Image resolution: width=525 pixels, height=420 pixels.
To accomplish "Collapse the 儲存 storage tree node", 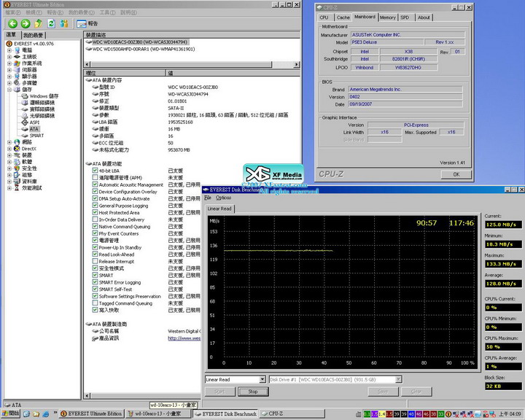I will pos(9,90).
